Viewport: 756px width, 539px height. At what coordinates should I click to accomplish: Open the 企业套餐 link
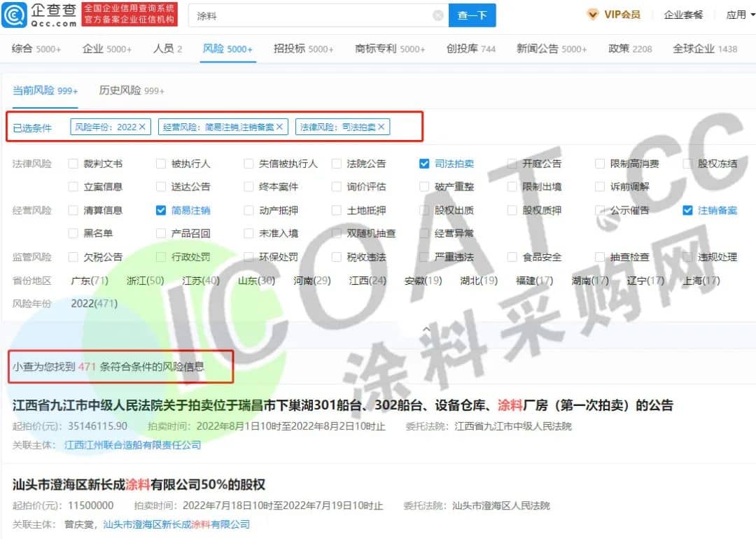pyautogui.click(x=682, y=15)
